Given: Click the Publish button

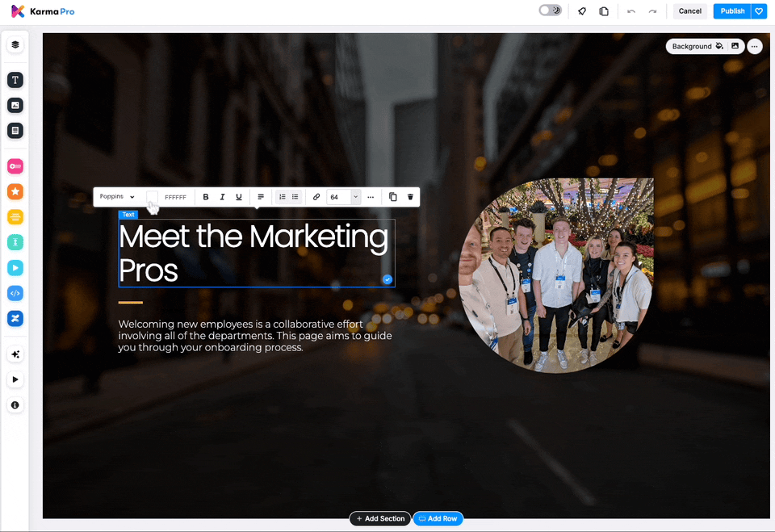Looking at the screenshot, I should pos(732,10).
